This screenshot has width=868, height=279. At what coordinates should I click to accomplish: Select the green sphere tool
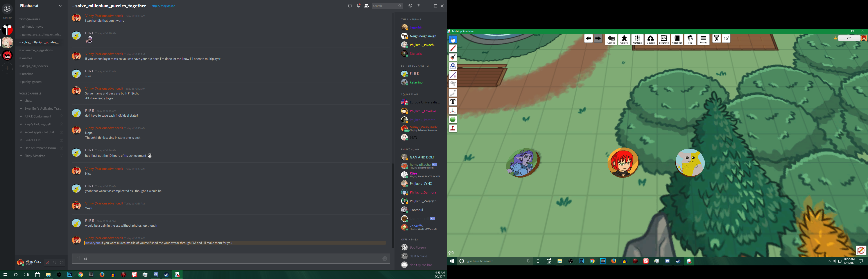(452, 119)
